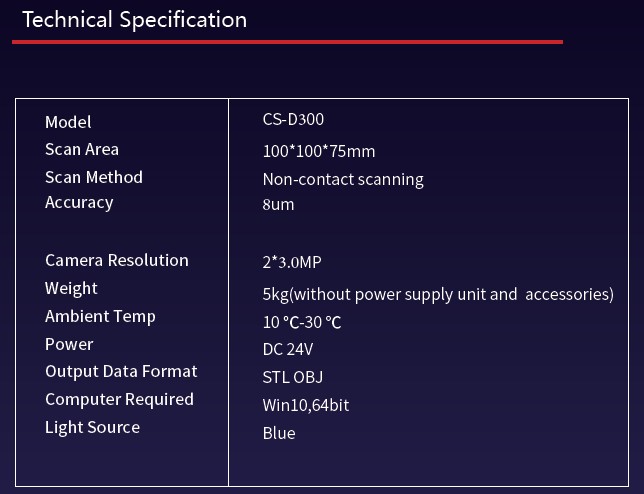
Task: Select the Model row label
Action: click(x=68, y=122)
